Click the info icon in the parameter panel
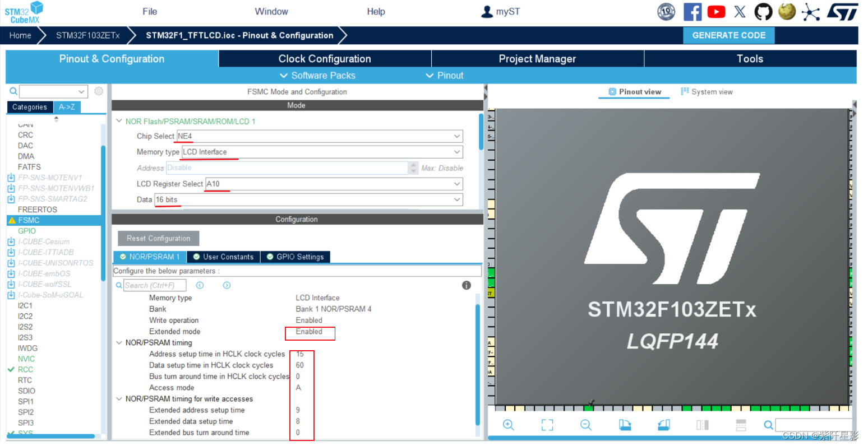Image resolution: width=868 pixels, height=446 pixels. point(466,285)
